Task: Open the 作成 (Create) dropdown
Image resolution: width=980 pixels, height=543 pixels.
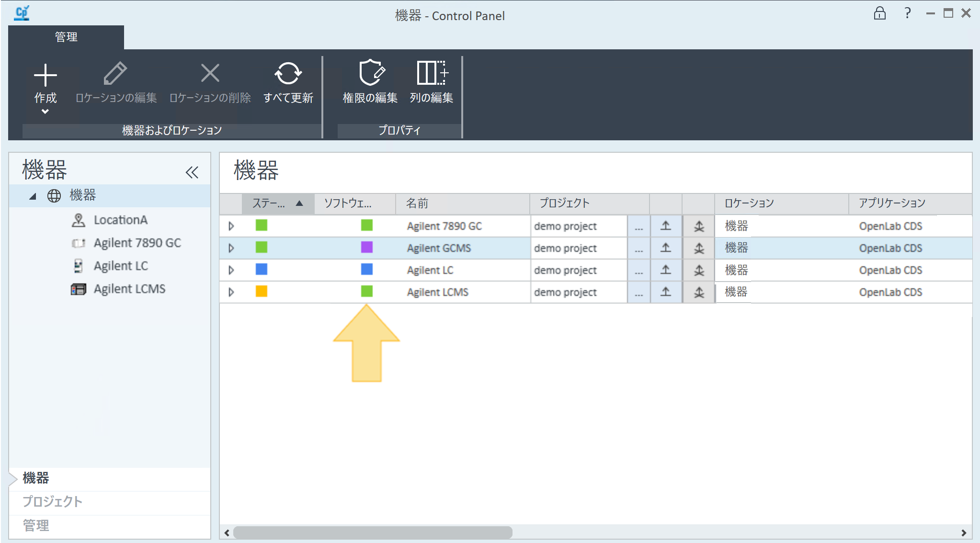Action: pyautogui.click(x=46, y=89)
